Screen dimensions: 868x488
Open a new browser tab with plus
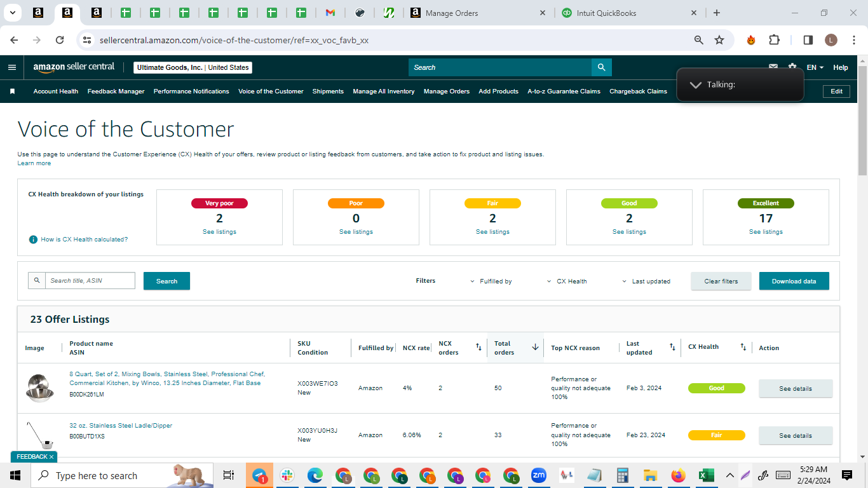717,13
